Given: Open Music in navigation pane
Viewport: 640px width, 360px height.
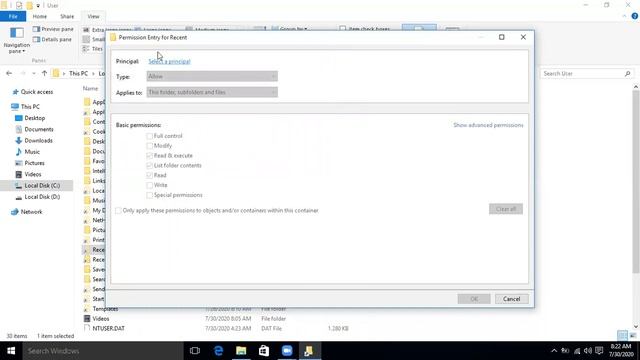Looking at the screenshot, I should [x=28, y=152].
